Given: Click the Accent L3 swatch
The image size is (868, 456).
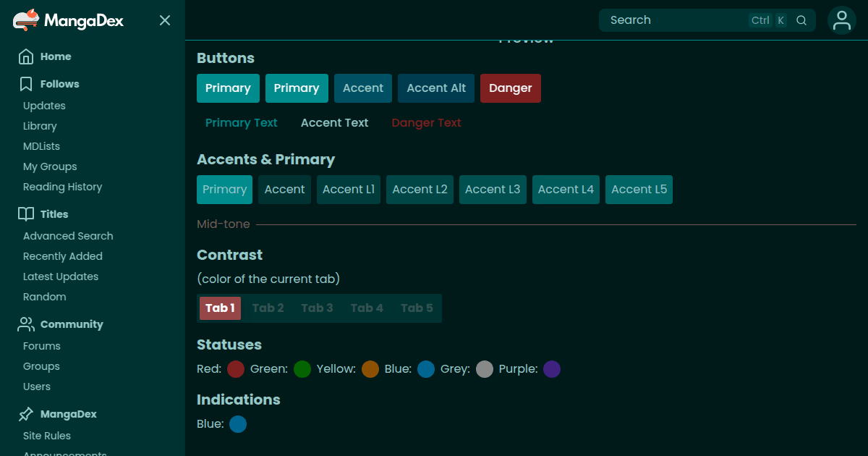Looking at the screenshot, I should coord(493,190).
